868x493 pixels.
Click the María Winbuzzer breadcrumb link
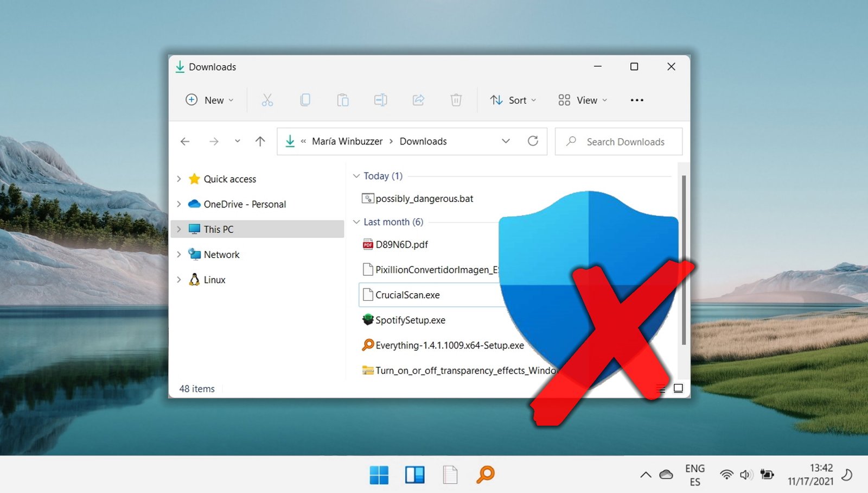(x=346, y=141)
